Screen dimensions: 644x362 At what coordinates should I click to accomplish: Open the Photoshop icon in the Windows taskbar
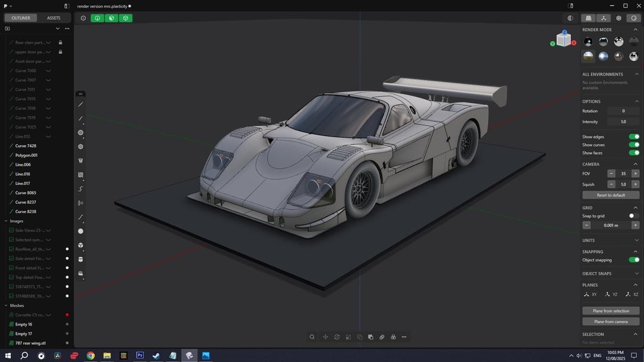(x=140, y=355)
